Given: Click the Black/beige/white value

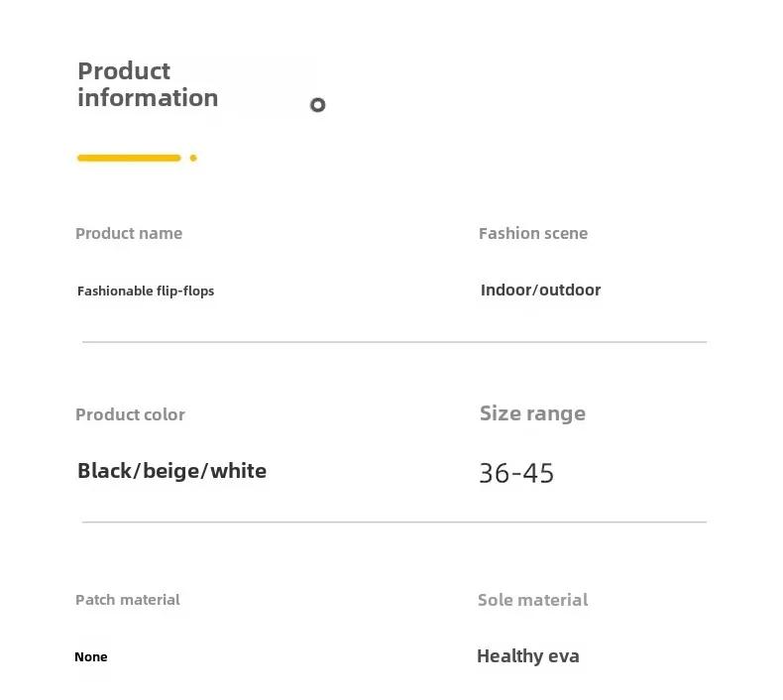Looking at the screenshot, I should coord(171,471).
